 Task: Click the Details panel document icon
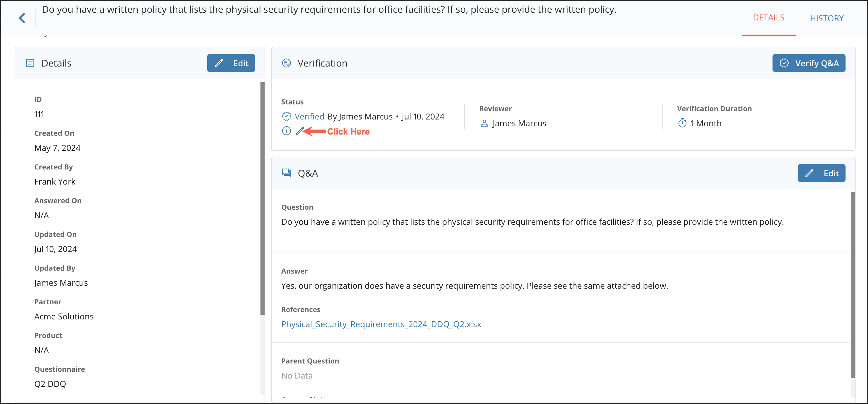pyautogui.click(x=30, y=63)
